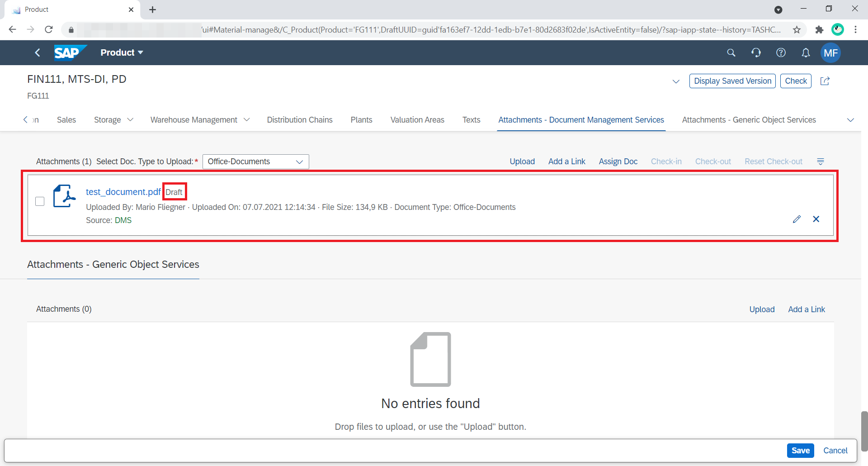Open the Valuation Areas tab

pyautogui.click(x=417, y=120)
